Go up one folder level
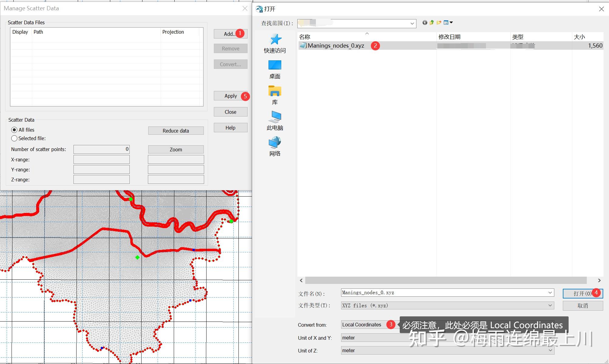609x364 pixels. (x=432, y=22)
